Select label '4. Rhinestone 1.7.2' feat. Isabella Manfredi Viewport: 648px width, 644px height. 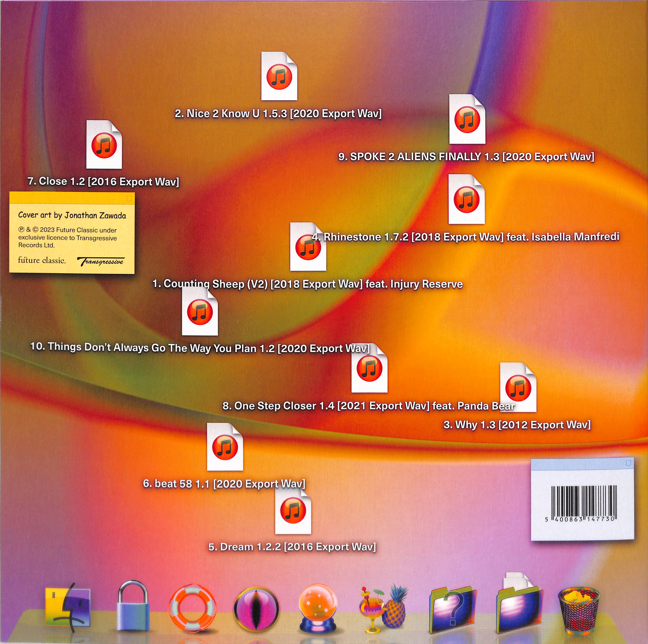pyautogui.click(x=466, y=237)
